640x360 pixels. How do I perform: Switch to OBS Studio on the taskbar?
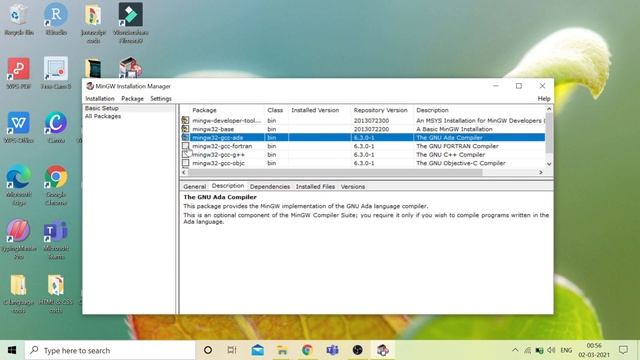click(358, 350)
